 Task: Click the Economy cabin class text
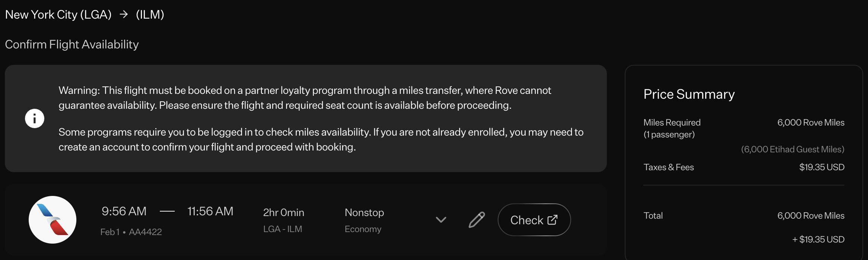click(x=363, y=229)
